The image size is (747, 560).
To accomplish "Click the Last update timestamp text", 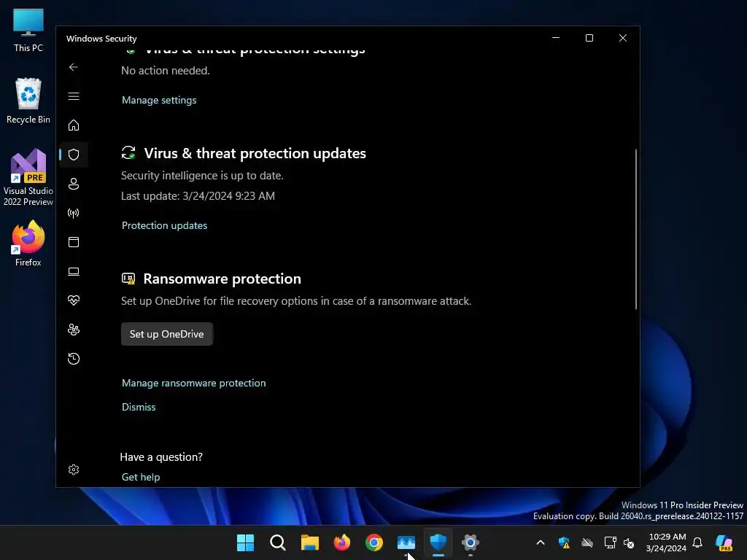I will (198, 195).
